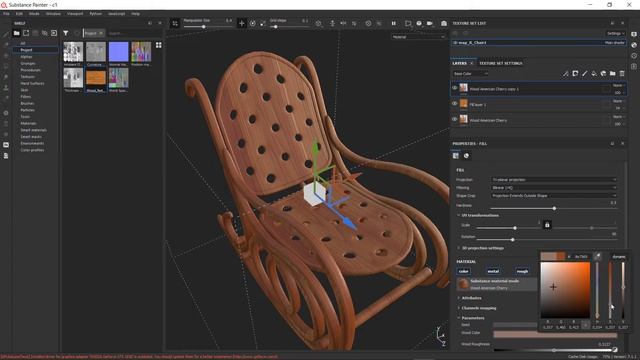The width and height of the screenshot is (640, 360).
Task: Open the Settings dropdown in Texture Set List
Action: [x=615, y=33]
